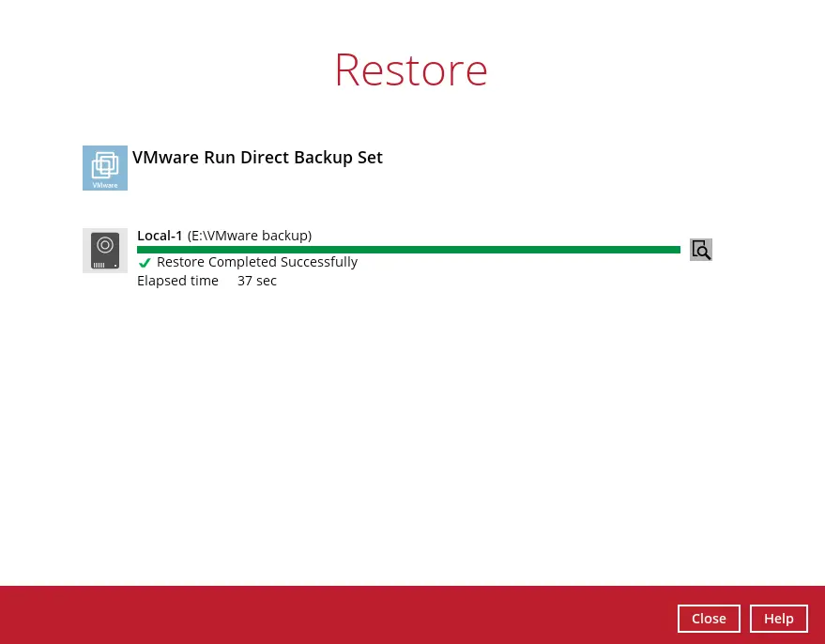Select the VMware Run Direct Backup Set title
The height and width of the screenshot is (644, 825).
tap(257, 158)
